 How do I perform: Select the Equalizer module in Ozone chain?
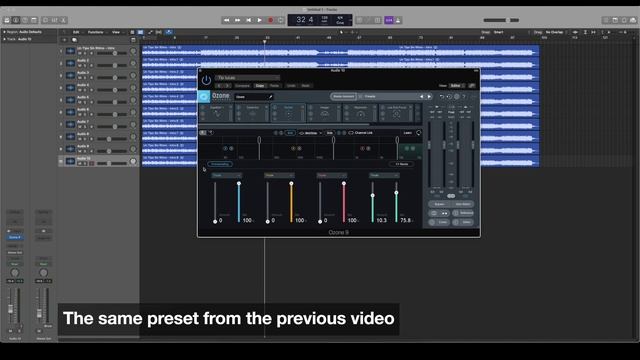pyautogui.click(x=216, y=113)
